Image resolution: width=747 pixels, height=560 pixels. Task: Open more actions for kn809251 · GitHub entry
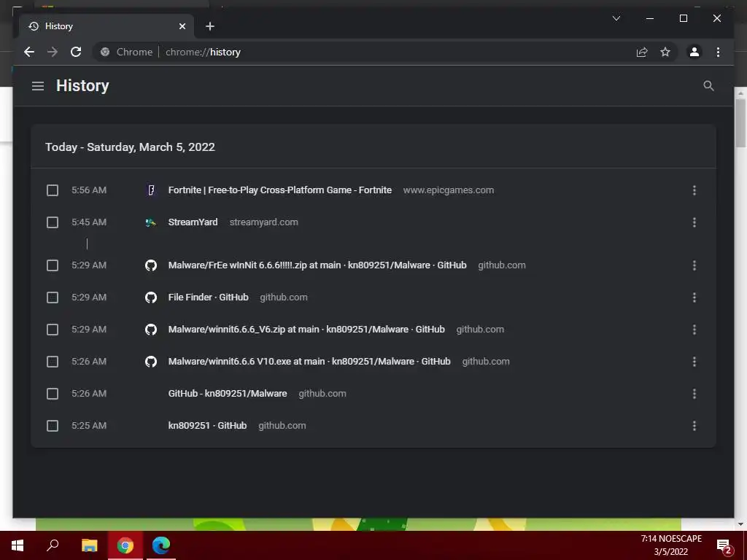click(x=694, y=426)
